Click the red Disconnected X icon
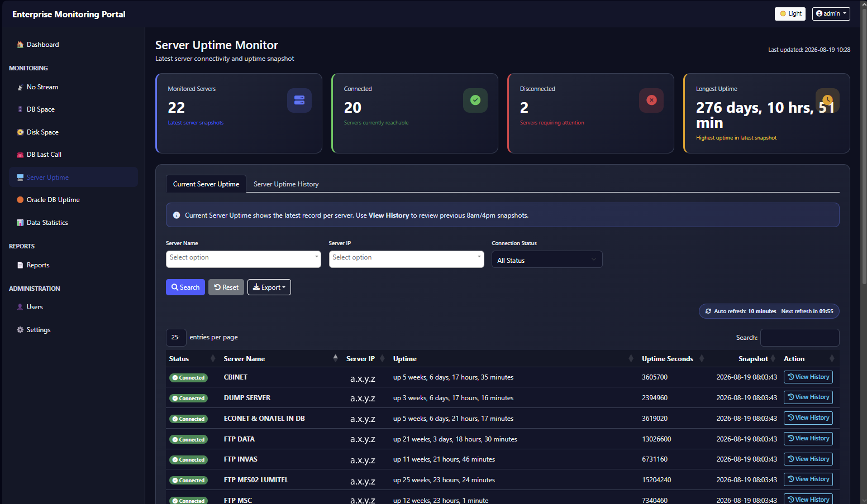 (x=651, y=100)
